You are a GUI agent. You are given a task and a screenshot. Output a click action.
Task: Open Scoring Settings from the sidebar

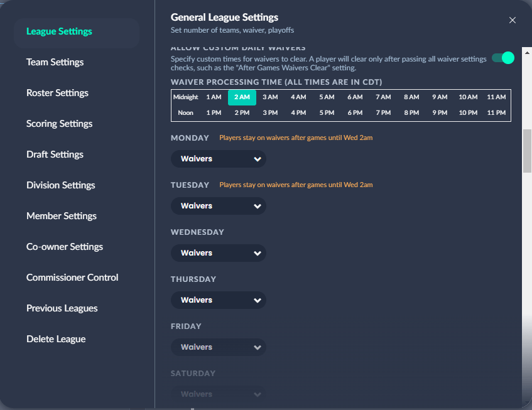pos(59,124)
